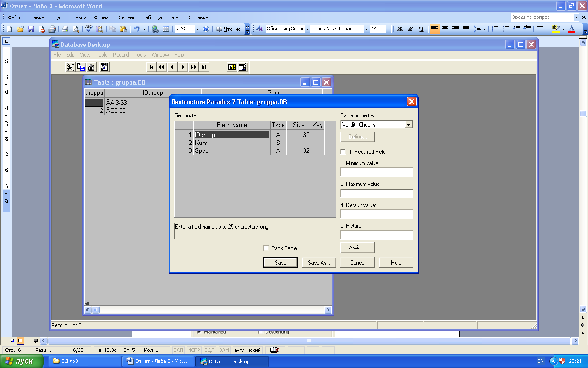
Task: Save the Word document with floppy icon
Action: click(31, 29)
